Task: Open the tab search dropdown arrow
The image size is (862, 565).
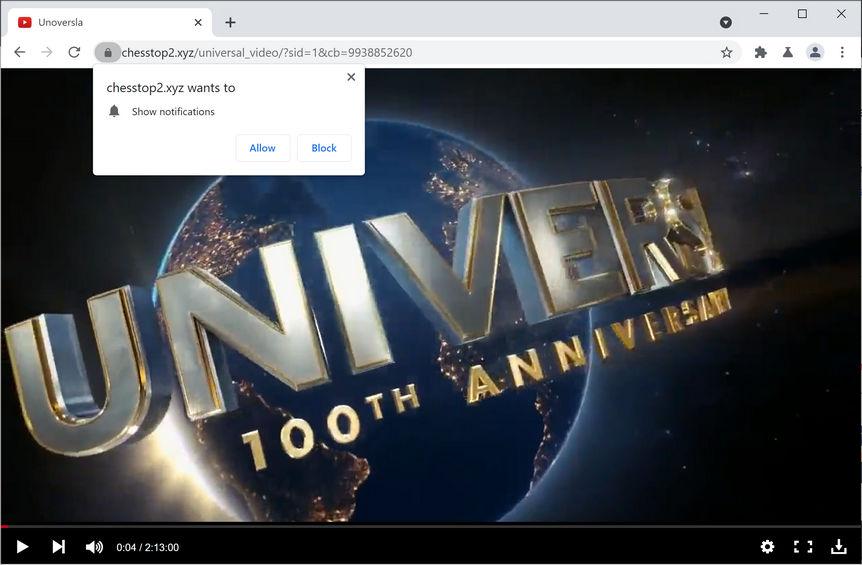Action: (x=726, y=22)
